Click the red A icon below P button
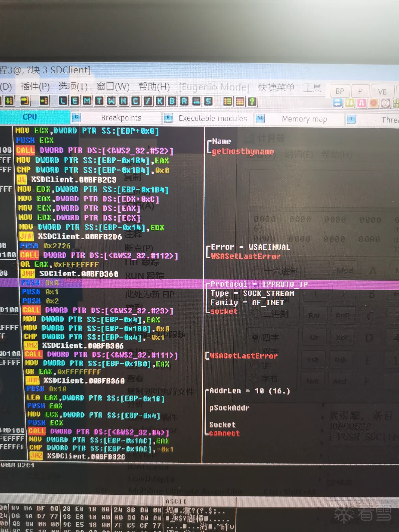Screen dimensions: 399x532 [x=361, y=103]
